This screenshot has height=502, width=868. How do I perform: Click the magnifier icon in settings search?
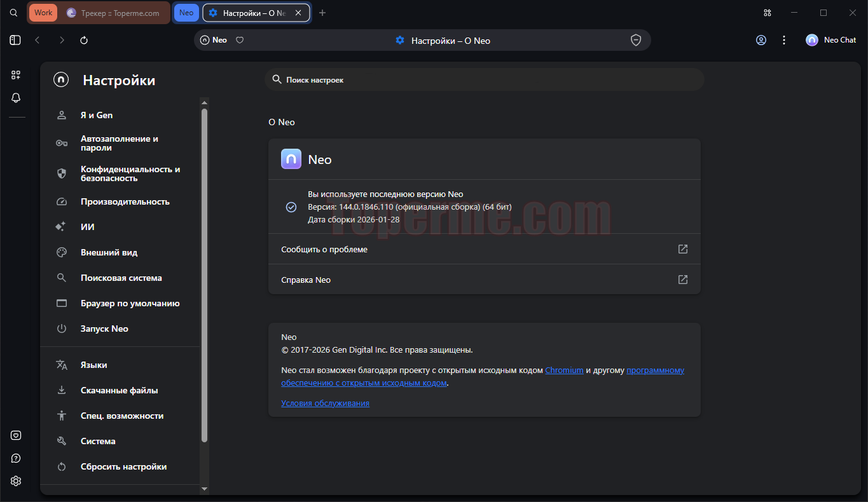[277, 79]
